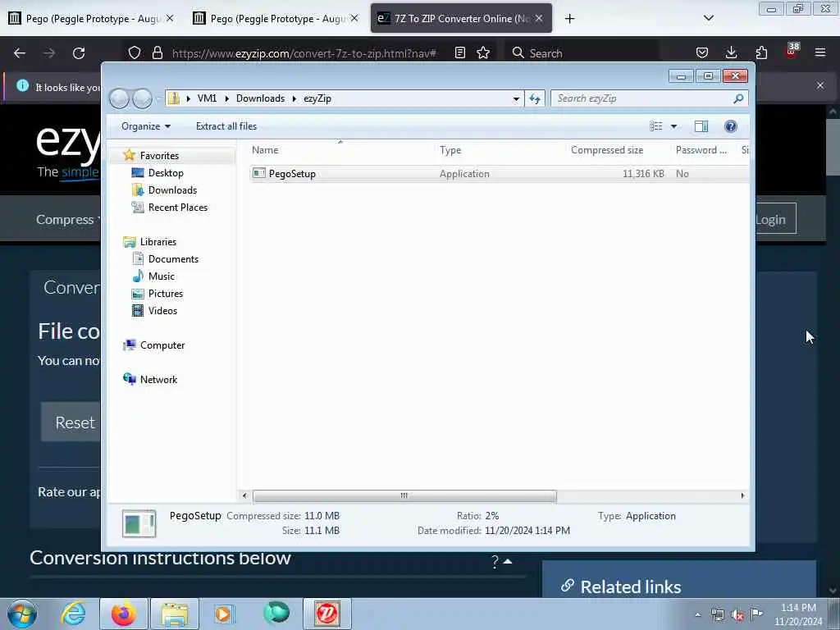
Task: Open Recent Places in the navigation pane
Action: 177,208
